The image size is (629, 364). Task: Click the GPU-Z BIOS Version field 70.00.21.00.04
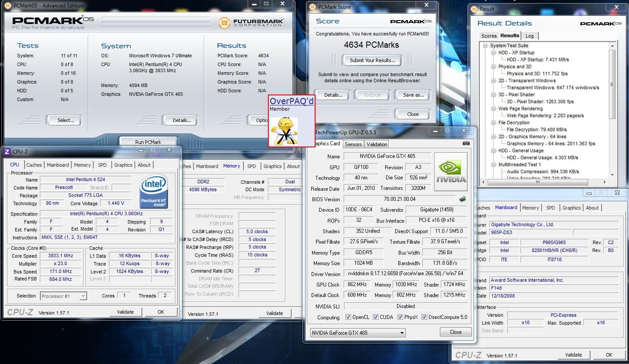tap(400, 199)
